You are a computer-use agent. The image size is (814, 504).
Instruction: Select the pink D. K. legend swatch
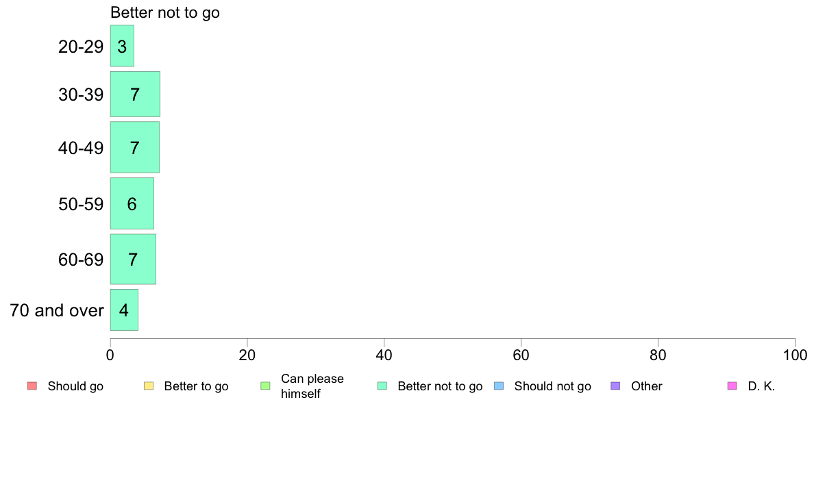pyautogui.click(x=732, y=386)
